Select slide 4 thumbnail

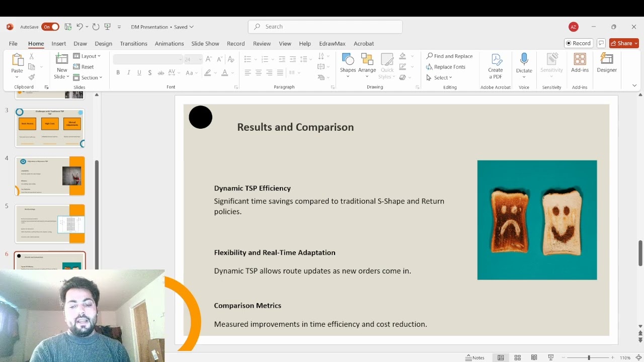tap(50, 175)
